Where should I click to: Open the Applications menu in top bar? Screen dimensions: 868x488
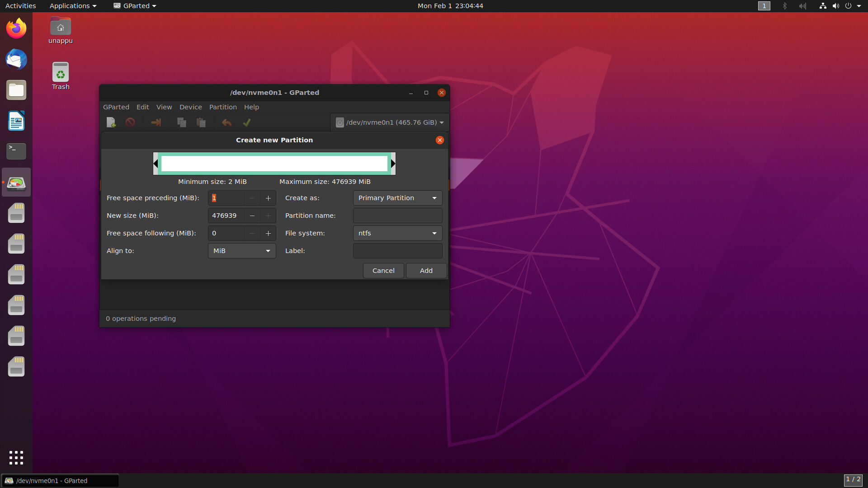[x=73, y=6]
